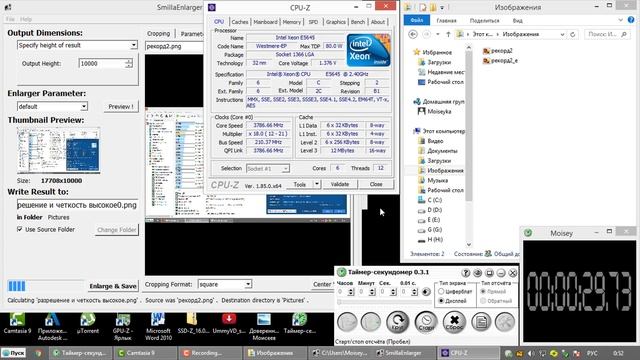Switch to the Mainboard tab in CPU-Z
The width and height of the screenshot is (640, 360).
265,22
